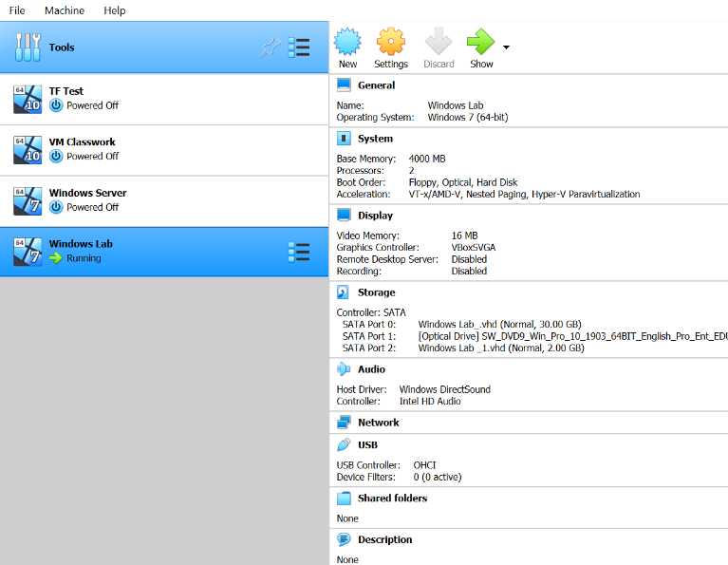Open the System settings header link

(375, 139)
